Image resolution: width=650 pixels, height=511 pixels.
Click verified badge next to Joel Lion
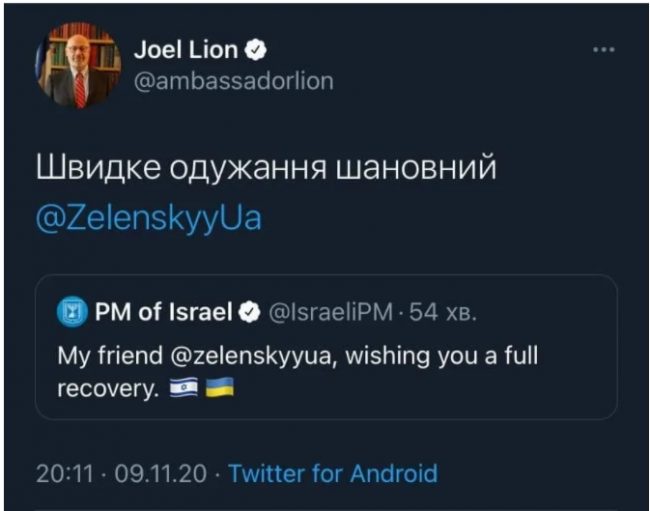point(256,50)
